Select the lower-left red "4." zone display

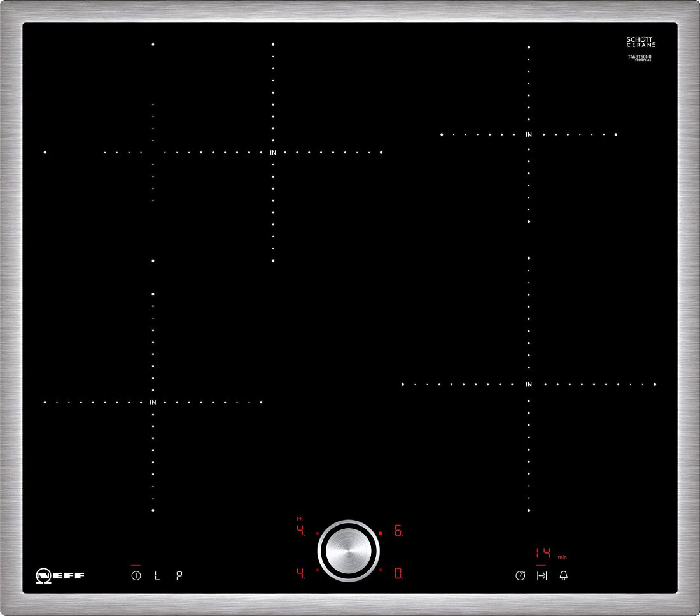[x=300, y=573]
